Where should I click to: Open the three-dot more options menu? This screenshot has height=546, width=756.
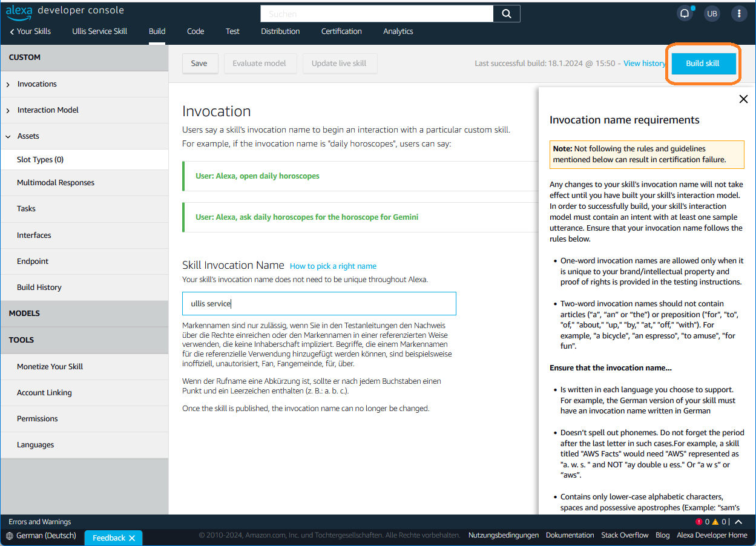739,14
